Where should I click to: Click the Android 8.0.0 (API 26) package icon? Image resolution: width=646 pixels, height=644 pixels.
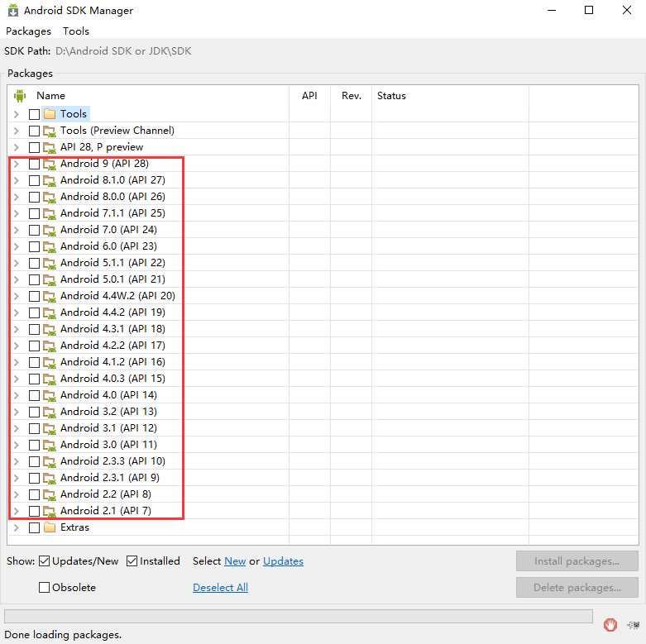click(50, 197)
